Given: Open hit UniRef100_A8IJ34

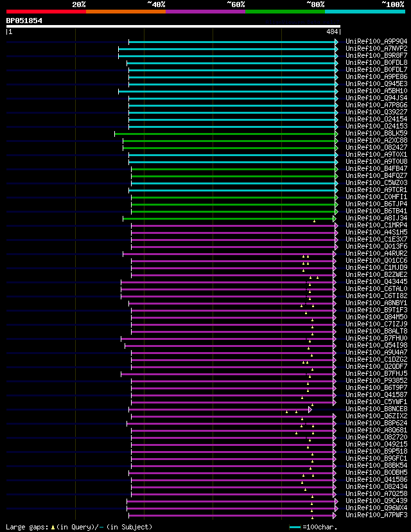Looking at the screenshot, I should pos(376,218).
